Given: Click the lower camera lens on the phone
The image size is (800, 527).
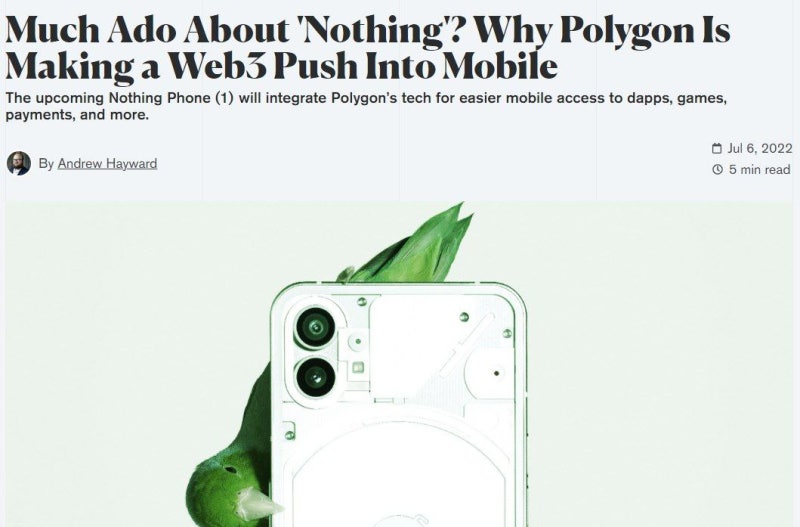Looking at the screenshot, I should pyautogui.click(x=315, y=377).
